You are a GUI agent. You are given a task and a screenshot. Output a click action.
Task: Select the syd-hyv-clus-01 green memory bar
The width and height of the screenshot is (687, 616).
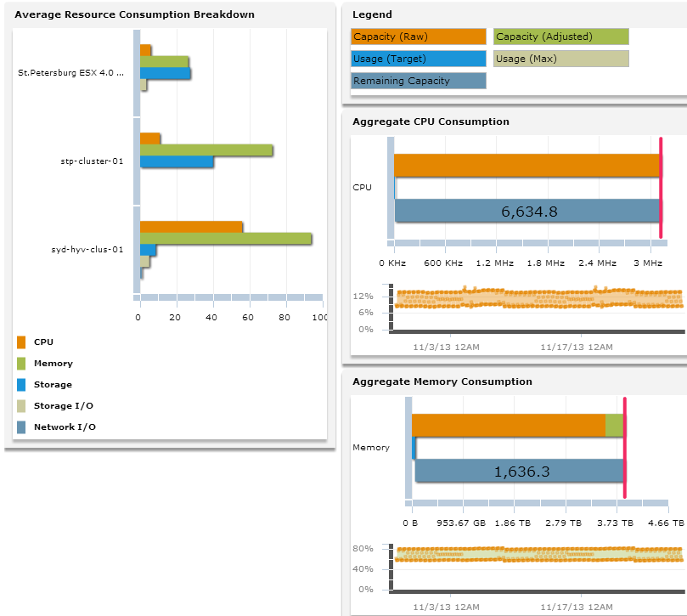pos(226,239)
